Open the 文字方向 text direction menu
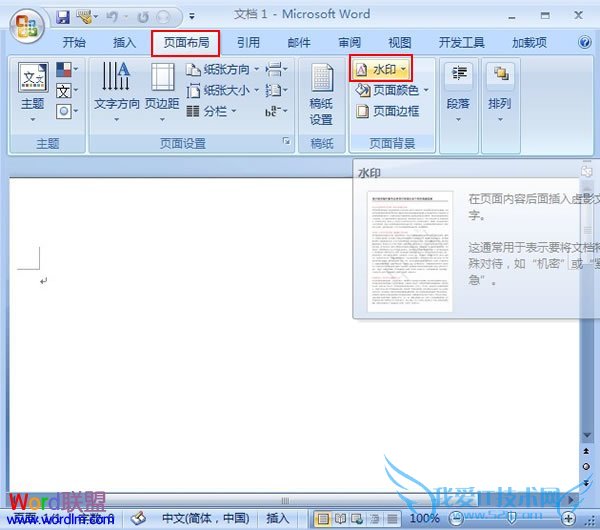 click(x=116, y=92)
